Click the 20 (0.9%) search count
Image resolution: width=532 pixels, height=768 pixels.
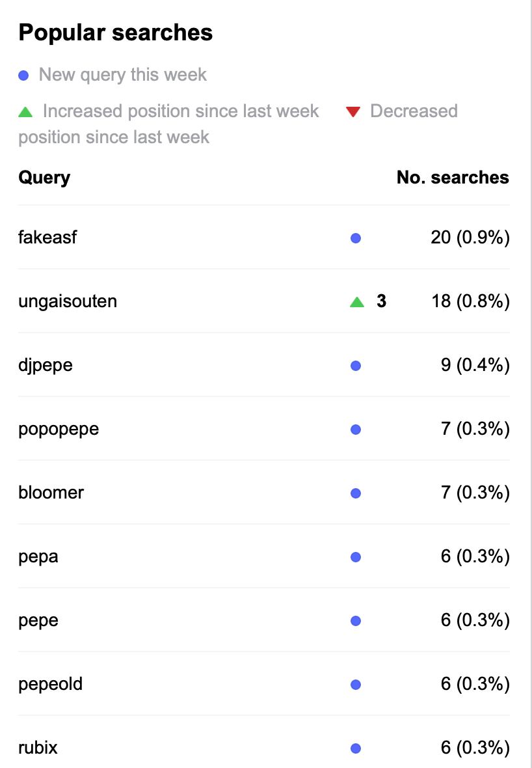(470, 238)
